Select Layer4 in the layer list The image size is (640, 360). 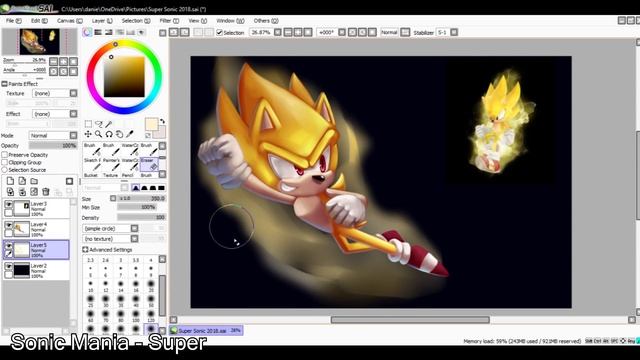coord(36,229)
